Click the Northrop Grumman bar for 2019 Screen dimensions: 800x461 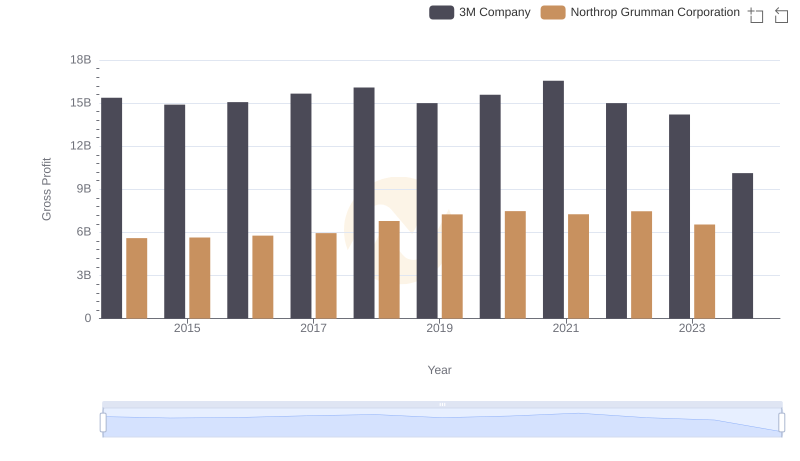[452, 266]
